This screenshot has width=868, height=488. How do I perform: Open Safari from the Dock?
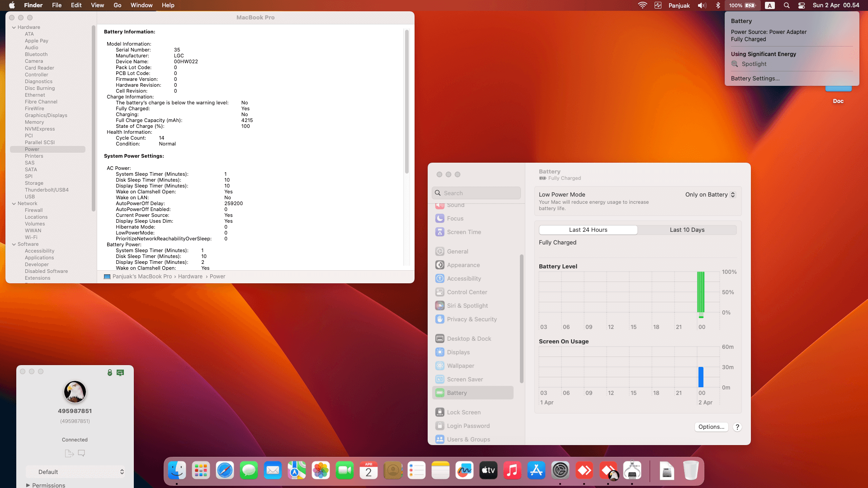225,470
